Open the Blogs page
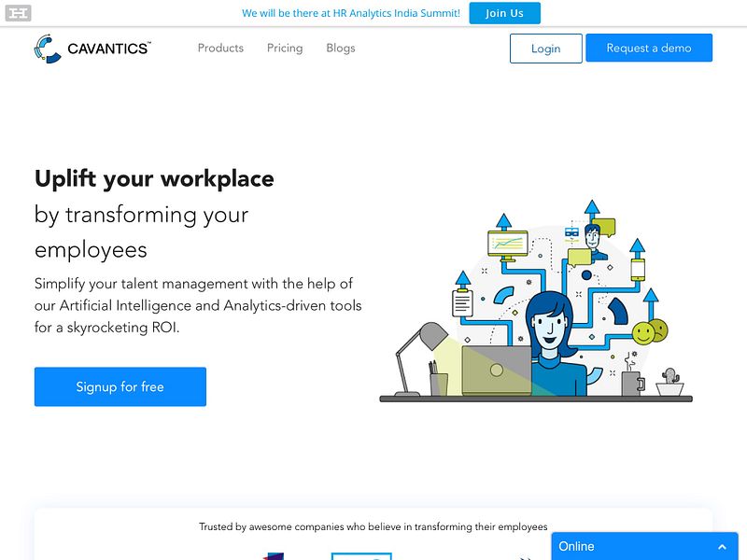This screenshot has width=747, height=560. click(341, 49)
